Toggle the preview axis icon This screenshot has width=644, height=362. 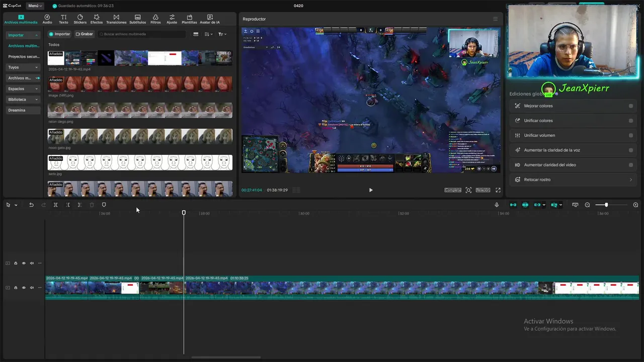pos(554,205)
